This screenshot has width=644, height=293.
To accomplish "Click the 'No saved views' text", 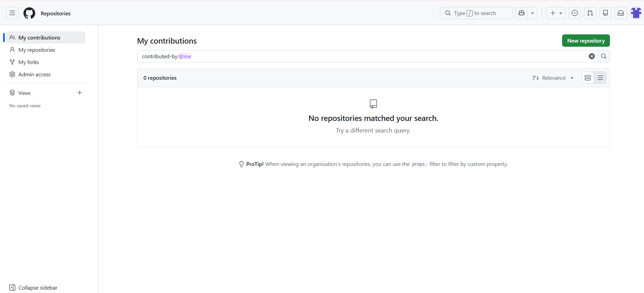I will pyautogui.click(x=25, y=106).
